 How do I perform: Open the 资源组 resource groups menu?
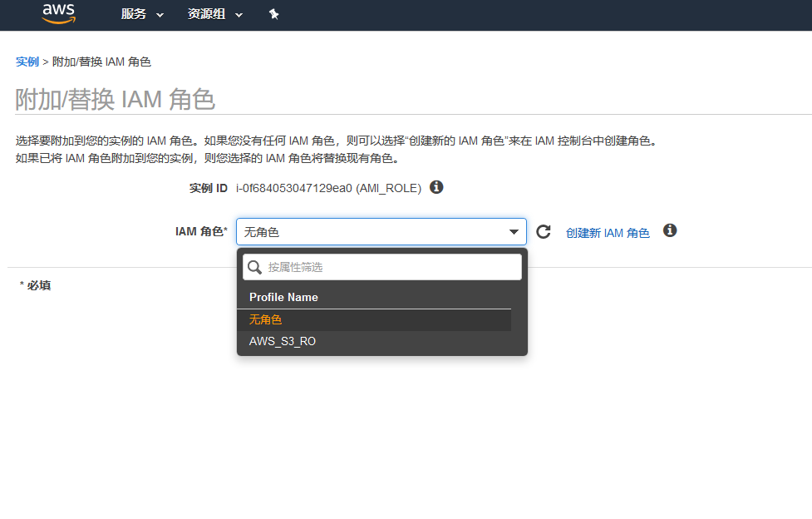pos(214,14)
